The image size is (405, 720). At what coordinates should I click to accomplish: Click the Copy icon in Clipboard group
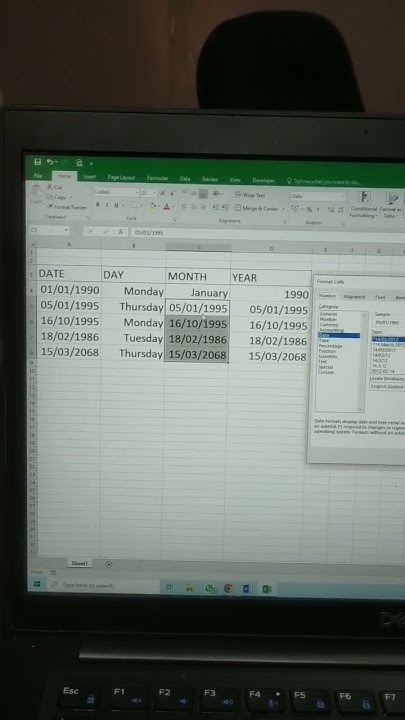pyautogui.click(x=50, y=197)
